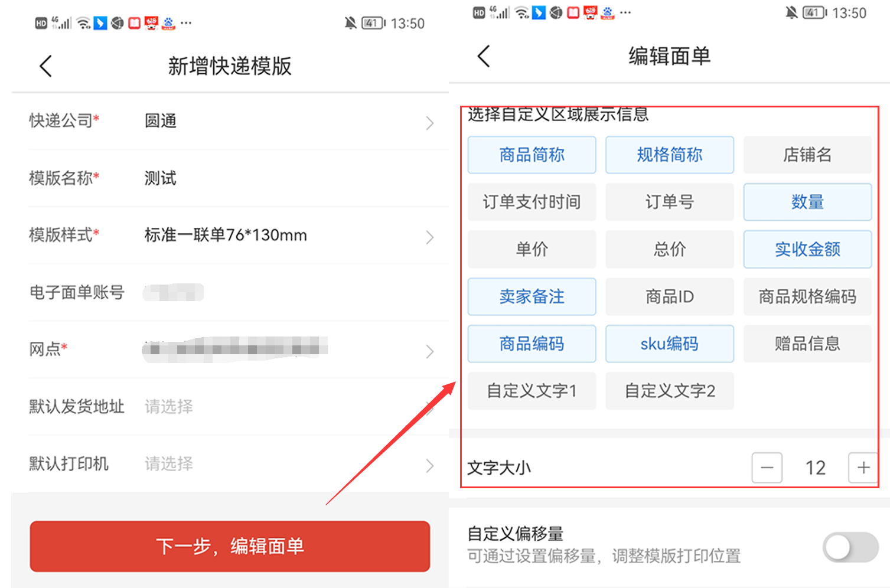The width and height of the screenshot is (890, 588).
Task: Choose a 默认打印机 from list
Action: (230, 464)
